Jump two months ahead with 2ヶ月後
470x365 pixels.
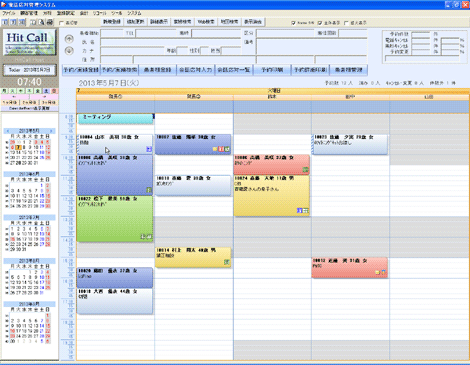(30, 102)
